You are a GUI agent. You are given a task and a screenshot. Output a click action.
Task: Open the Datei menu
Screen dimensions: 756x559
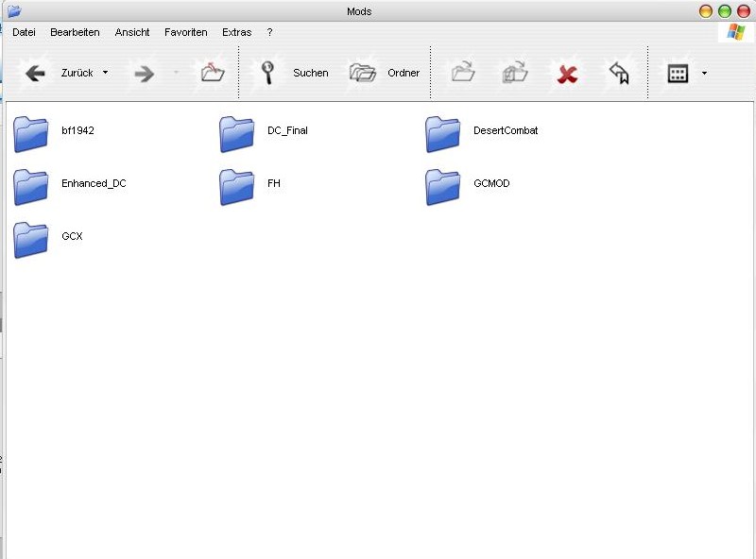tap(25, 32)
